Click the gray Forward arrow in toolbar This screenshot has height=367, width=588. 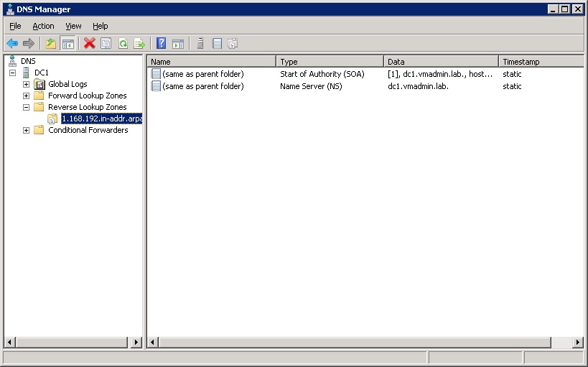[x=29, y=44]
